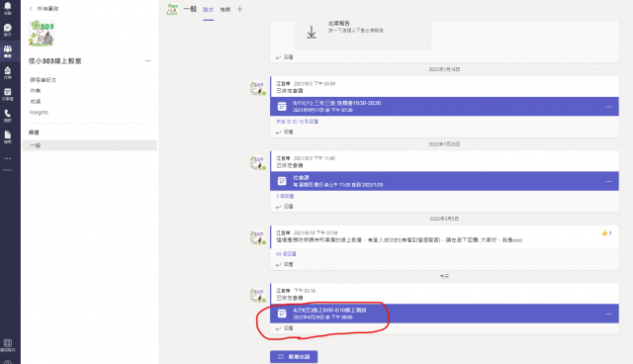The height and width of the screenshot is (364, 633).
Task: Click the channel avatar in header
Action: coord(172,9)
